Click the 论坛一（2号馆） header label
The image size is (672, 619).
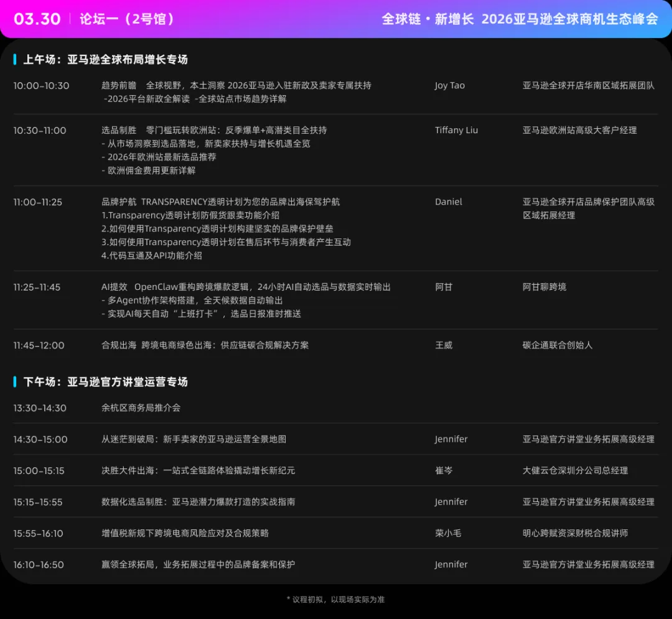pyautogui.click(x=127, y=19)
